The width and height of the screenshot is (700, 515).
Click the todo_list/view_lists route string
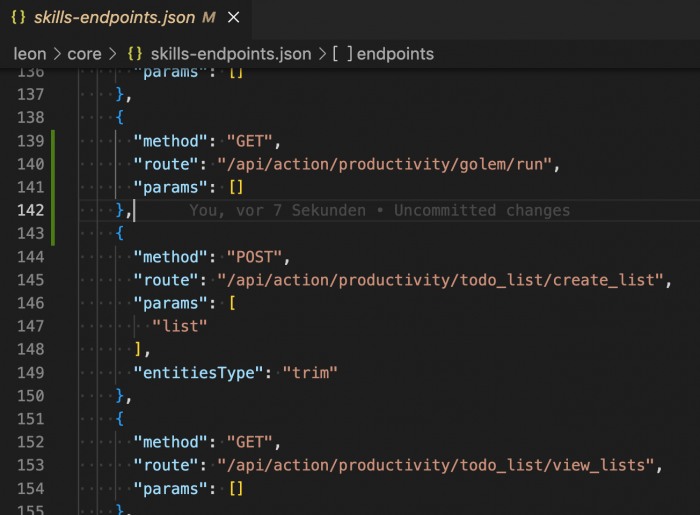click(x=436, y=465)
